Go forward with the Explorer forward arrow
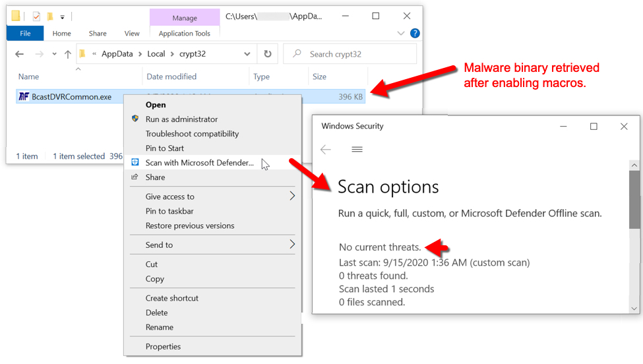This screenshot has width=643, height=364. point(39,53)
